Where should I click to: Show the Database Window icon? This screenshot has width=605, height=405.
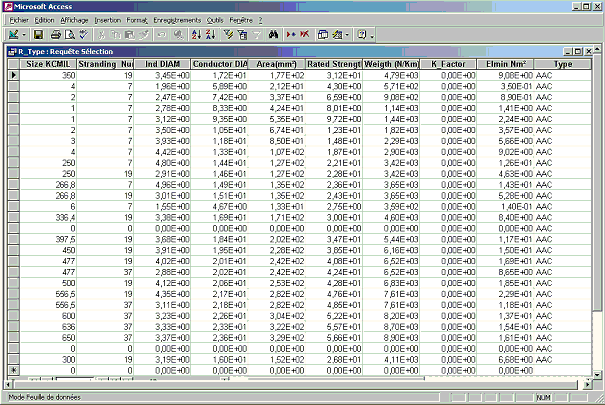323,35
